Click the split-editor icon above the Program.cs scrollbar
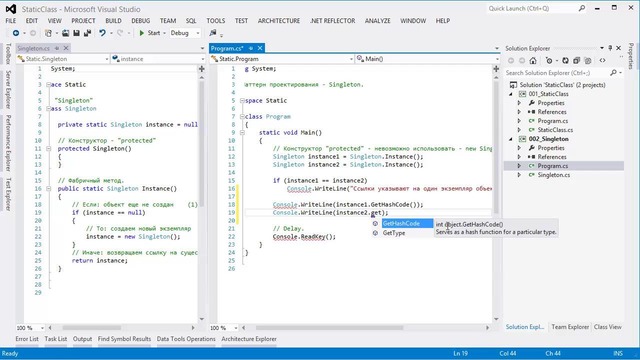The width and height of the screenshot is (640, 360). (x=496, y=69)
